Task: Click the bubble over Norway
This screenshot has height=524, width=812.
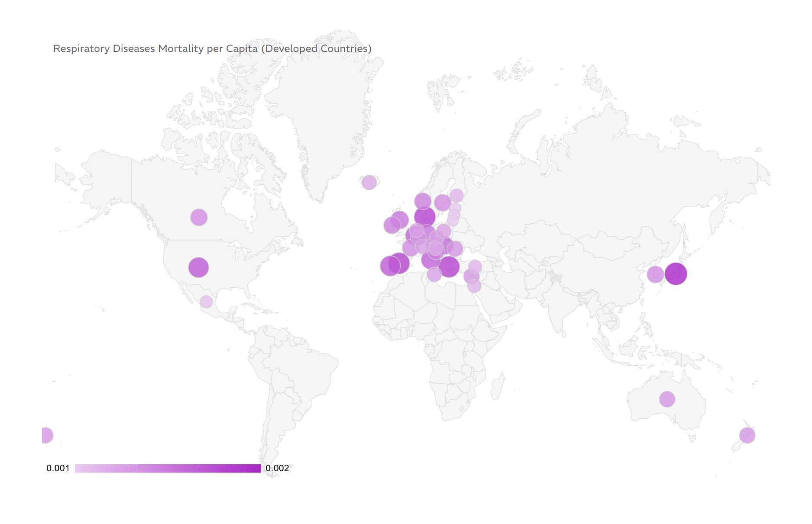Action: click(x=423, y=201)
